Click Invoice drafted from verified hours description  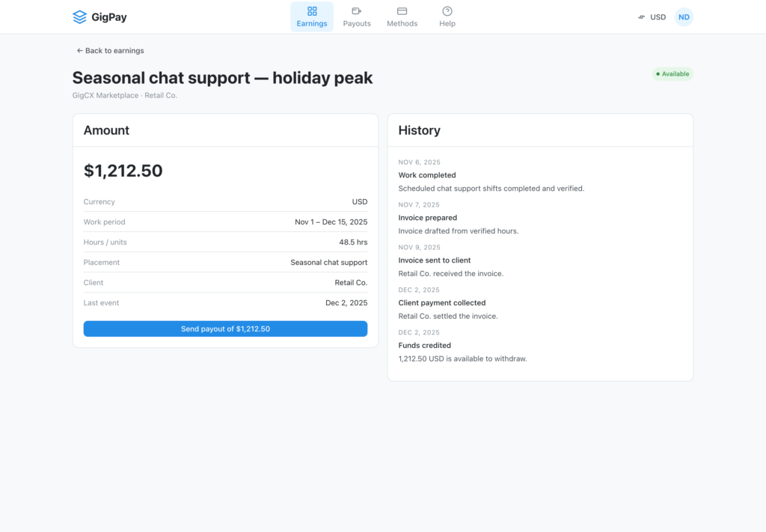[459, 230]
